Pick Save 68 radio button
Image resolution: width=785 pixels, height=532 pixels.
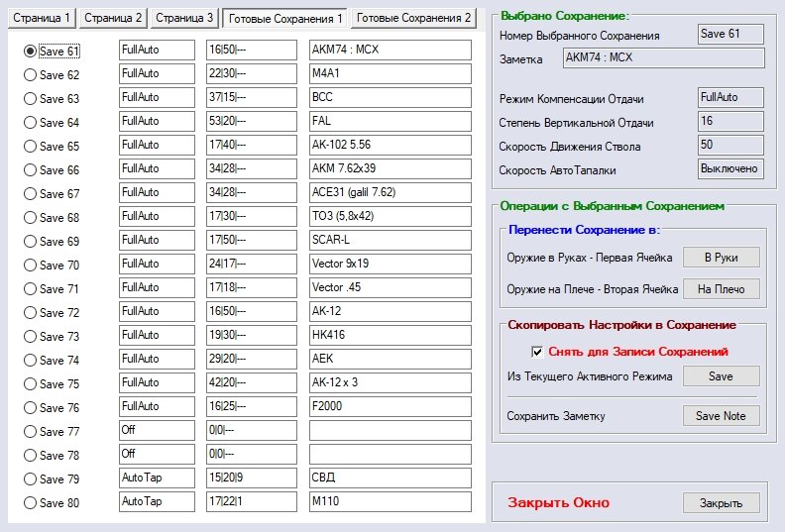[x=52, y=218]
